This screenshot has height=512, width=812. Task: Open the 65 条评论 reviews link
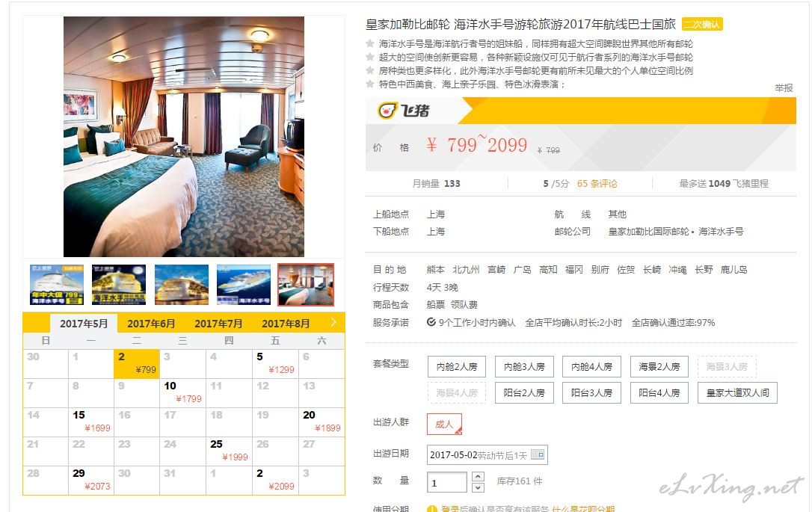click(x=597, y=183)
